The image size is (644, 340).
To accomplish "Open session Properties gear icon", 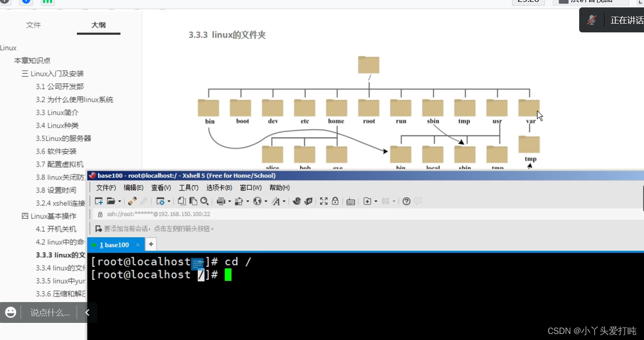I will click(161, 201).
